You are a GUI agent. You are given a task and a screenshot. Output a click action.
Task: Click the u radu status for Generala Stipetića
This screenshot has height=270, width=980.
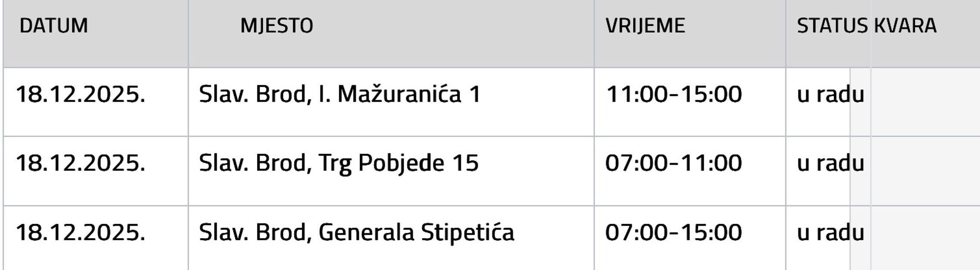pyautogui.click(x=830, y=233)
